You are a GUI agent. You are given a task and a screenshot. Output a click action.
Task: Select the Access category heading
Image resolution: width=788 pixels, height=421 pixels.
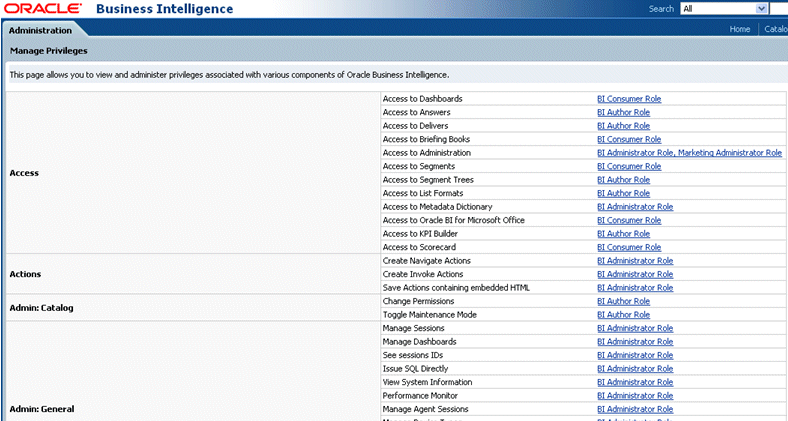click(24, 173)
